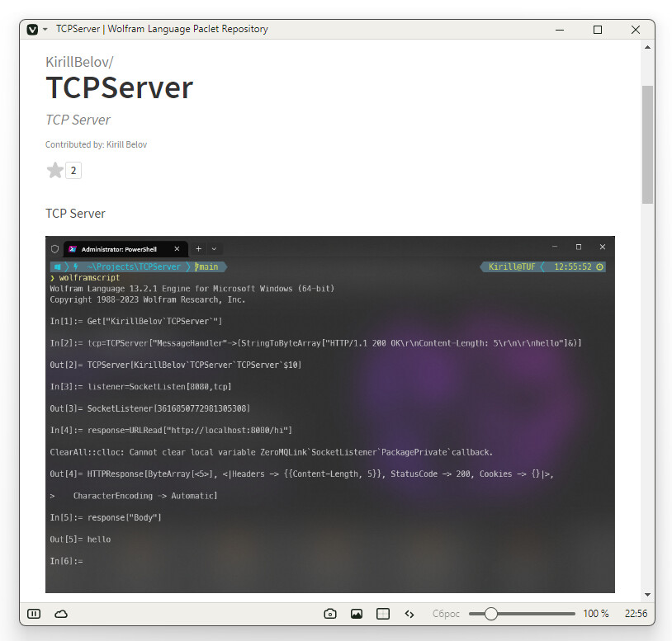
Task: Capture page with the camera icon
Action: (330, 614)
